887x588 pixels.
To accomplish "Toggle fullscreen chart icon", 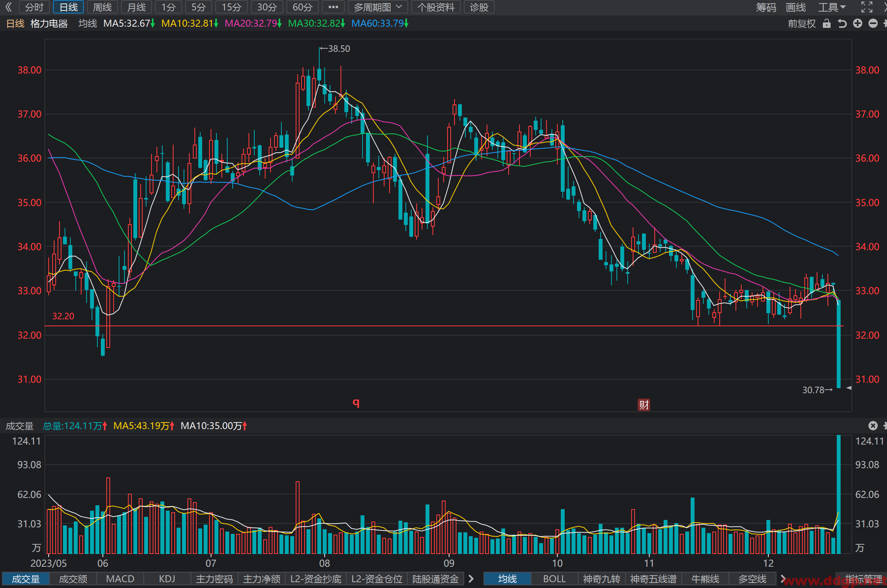I will coord(867,7).
